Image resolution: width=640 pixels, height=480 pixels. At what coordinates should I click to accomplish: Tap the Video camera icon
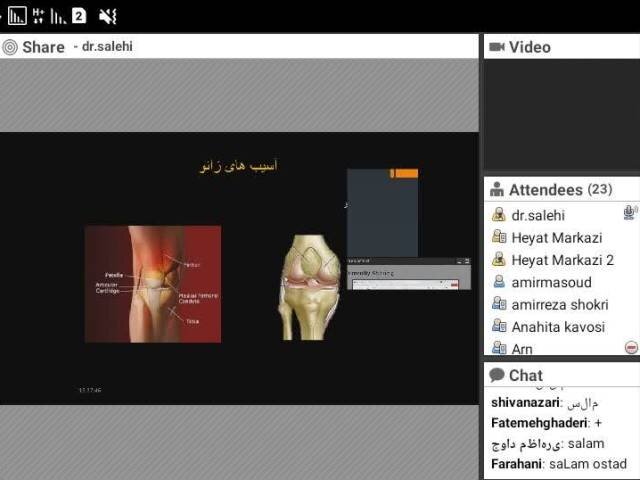[x=496, y=47]
